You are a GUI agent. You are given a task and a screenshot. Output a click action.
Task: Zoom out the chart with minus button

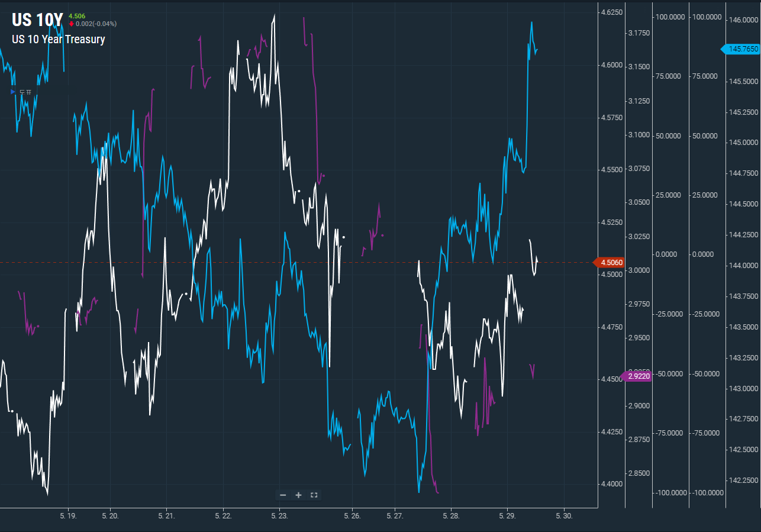pyautogui.click(x=283, y=495)
